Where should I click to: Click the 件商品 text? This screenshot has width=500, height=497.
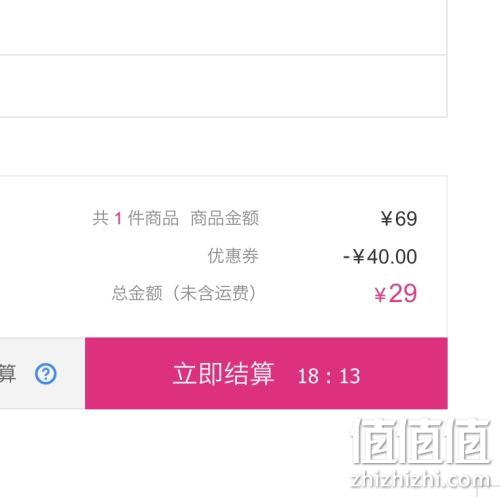tap(153, 218)
